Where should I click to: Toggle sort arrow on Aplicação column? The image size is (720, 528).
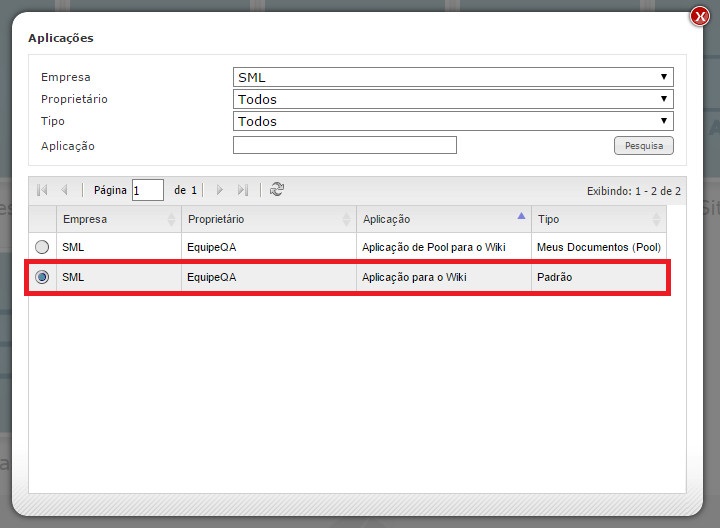tap(521, 216)
